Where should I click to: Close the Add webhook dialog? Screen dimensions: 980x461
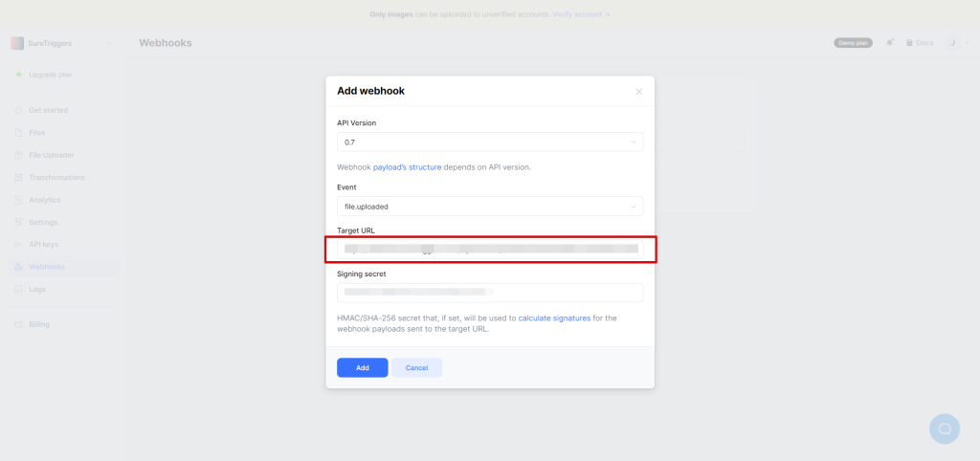click(x=639, y=92)
